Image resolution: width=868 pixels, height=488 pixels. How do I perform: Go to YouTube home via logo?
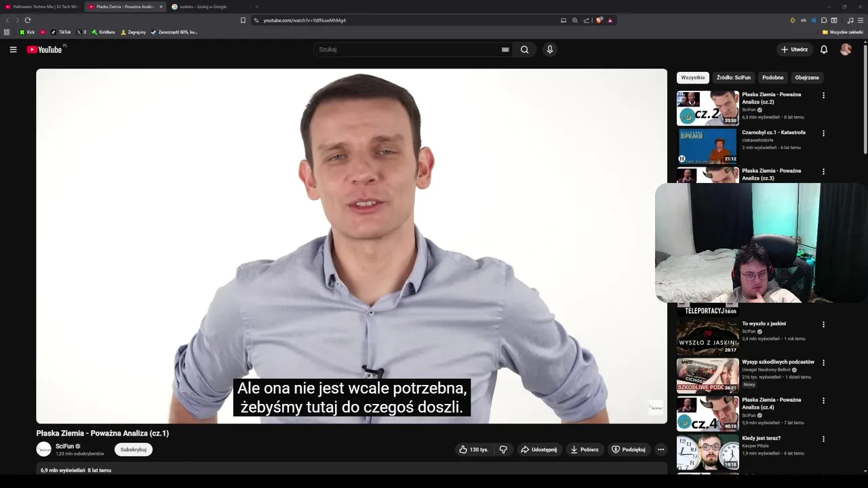[x=45, y=49]
